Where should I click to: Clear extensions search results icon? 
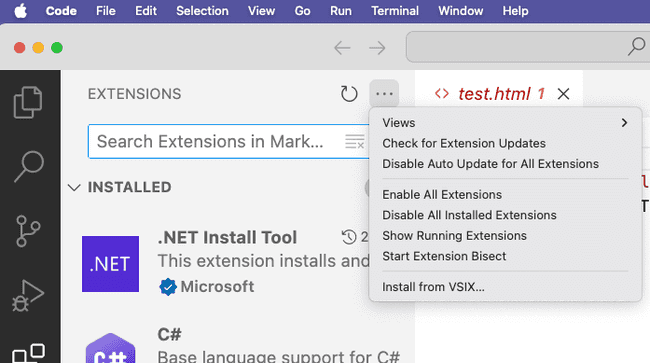pos(355,142)
